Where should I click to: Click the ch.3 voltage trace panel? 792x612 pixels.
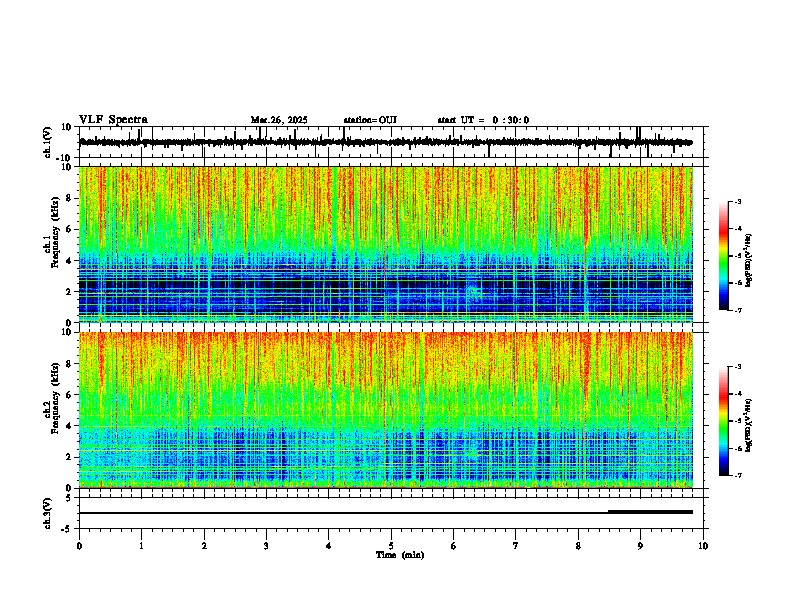(x=393, y=513)
